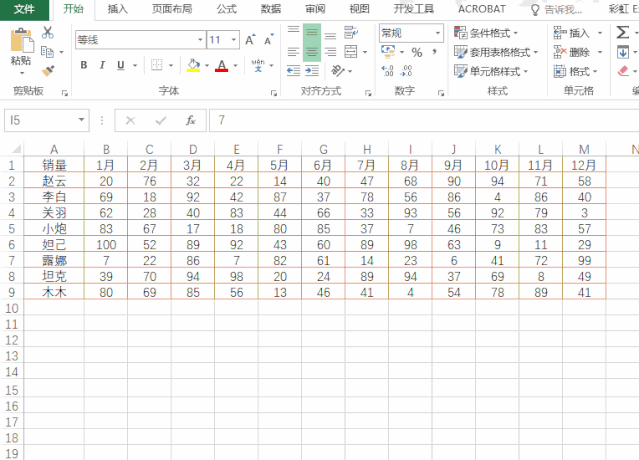Screen dimensions: 639x460
Task: Toggle underline formatting
Action: tap(121, 65)
